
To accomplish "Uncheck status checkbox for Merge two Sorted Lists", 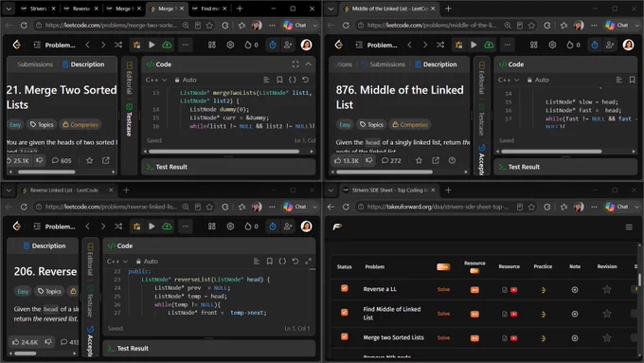I will (x=344, y=336).
